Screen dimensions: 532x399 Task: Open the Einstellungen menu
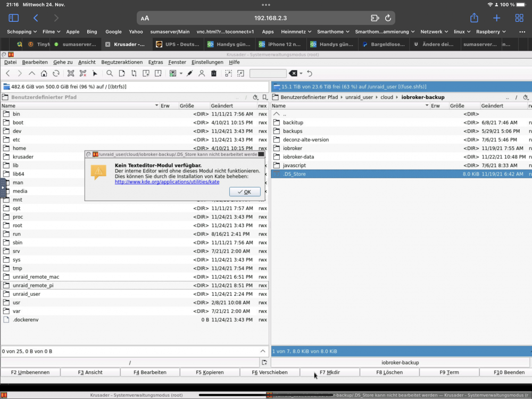click(x=207, y=62)
